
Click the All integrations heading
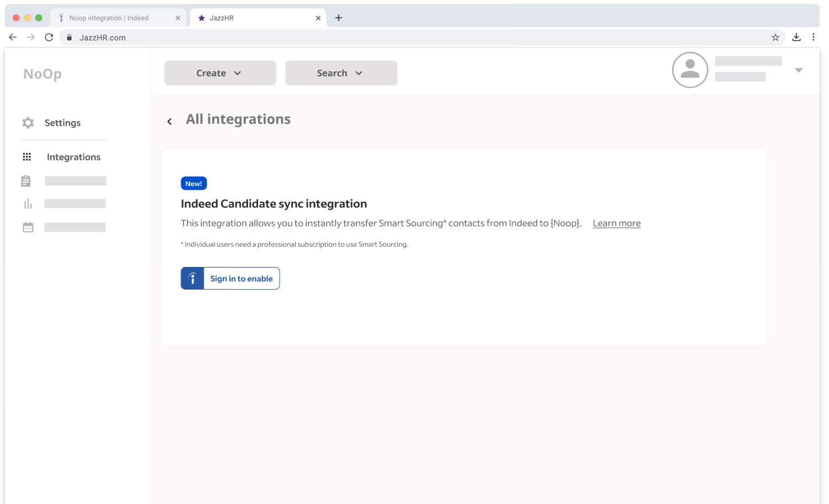coord(238,119)
